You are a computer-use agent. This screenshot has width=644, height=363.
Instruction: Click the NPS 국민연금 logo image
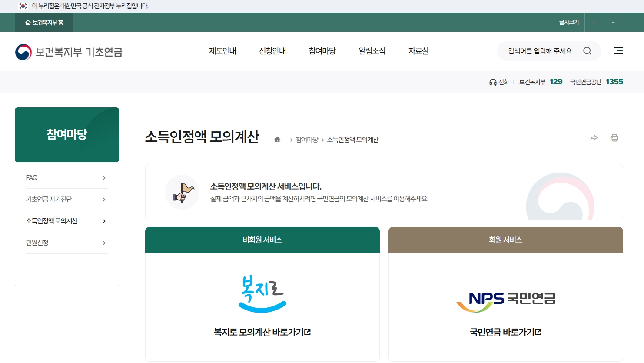(x=506, y=302)
